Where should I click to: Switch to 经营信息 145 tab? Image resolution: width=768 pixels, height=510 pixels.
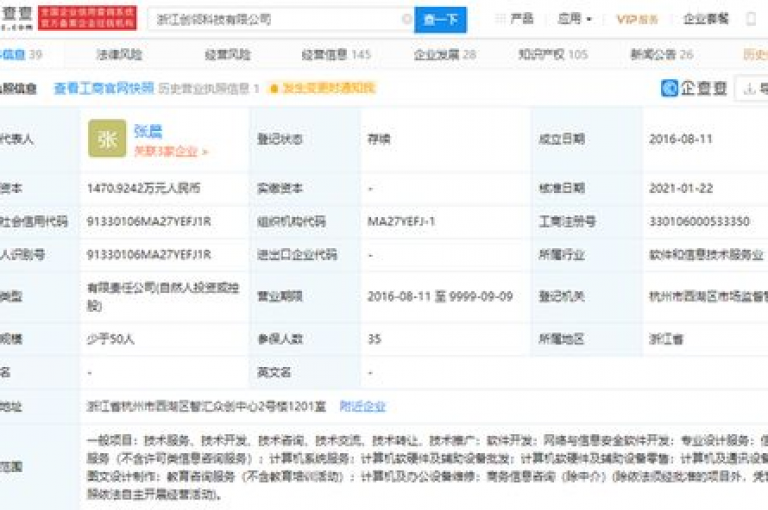point(336,54)
